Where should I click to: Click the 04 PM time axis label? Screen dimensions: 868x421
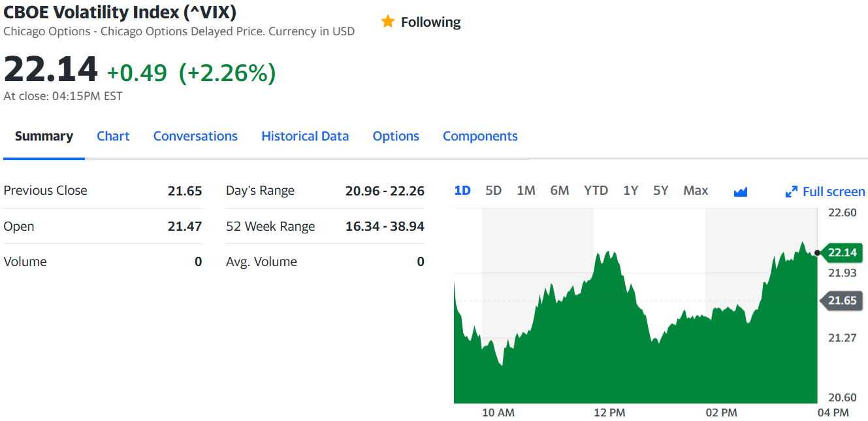point(833,413)
